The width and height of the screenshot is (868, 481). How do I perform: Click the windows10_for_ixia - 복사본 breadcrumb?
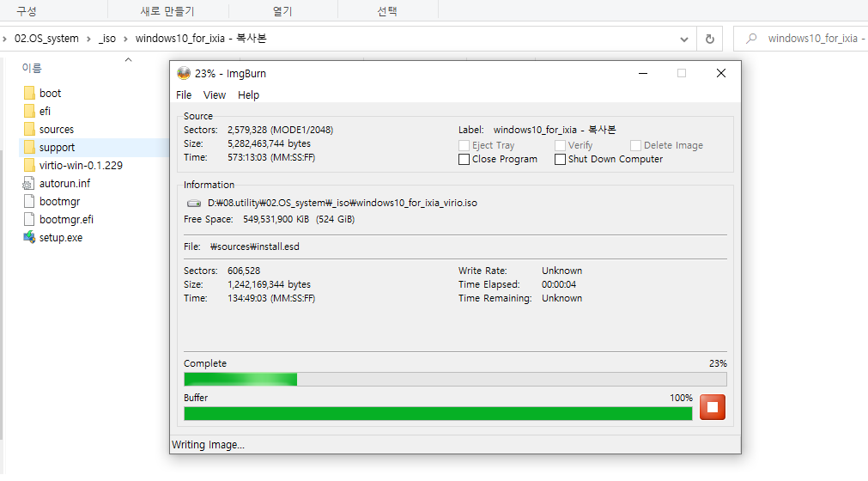[x=201, y=39]
